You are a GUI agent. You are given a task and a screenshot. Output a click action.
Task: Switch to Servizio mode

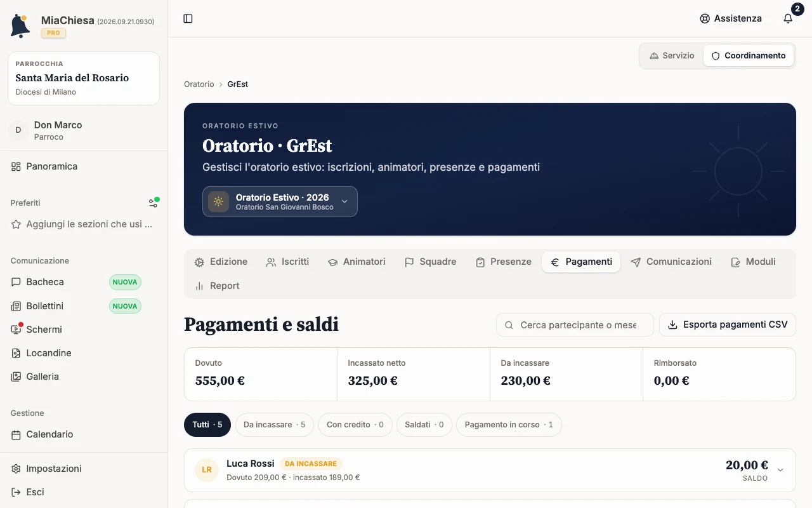pyautogui.click(x=672, y=56)
